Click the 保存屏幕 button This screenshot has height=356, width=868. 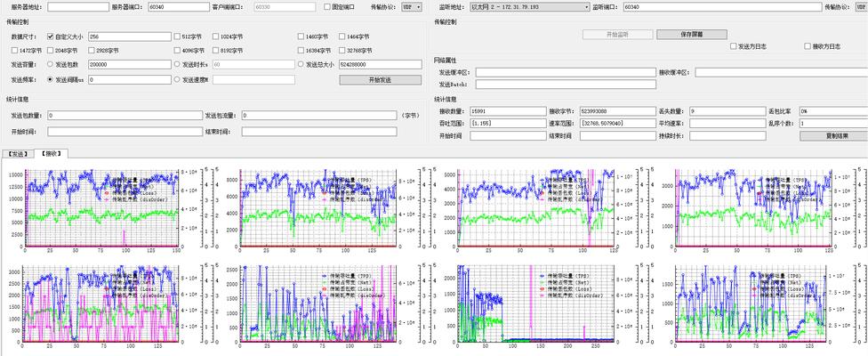point(691,35)
